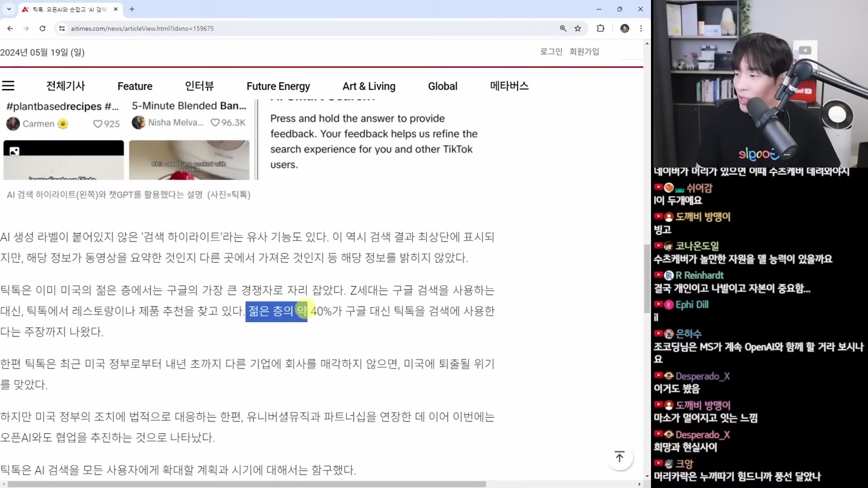Click chat username R Reinhardt
The height and width of the screenshot is (488, 868).
click(x=699, y=275)
